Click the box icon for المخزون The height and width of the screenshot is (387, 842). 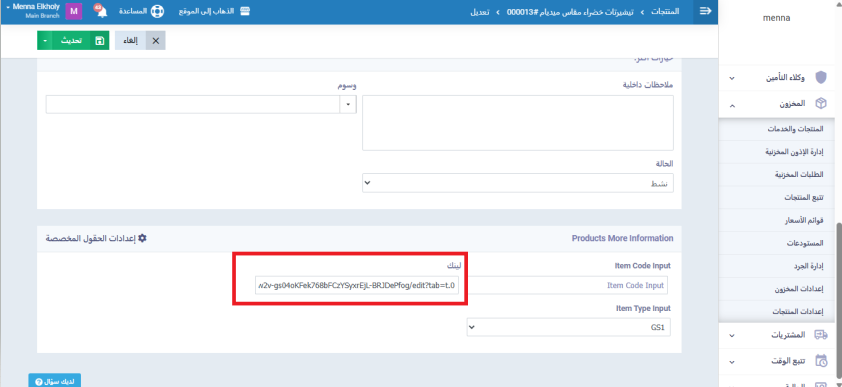[x=821, y=104]
